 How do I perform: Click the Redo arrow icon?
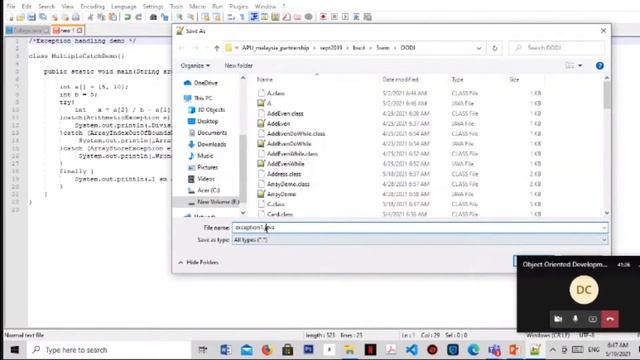(138, 17)
